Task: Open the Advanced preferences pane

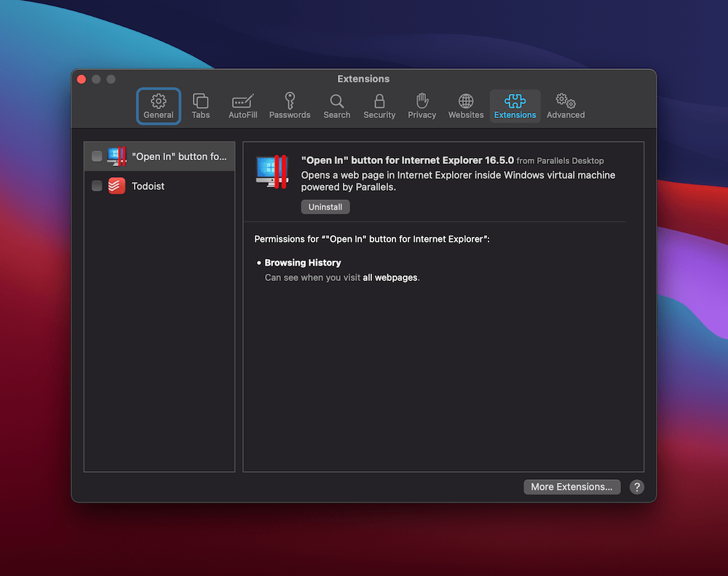Action: 566,106
